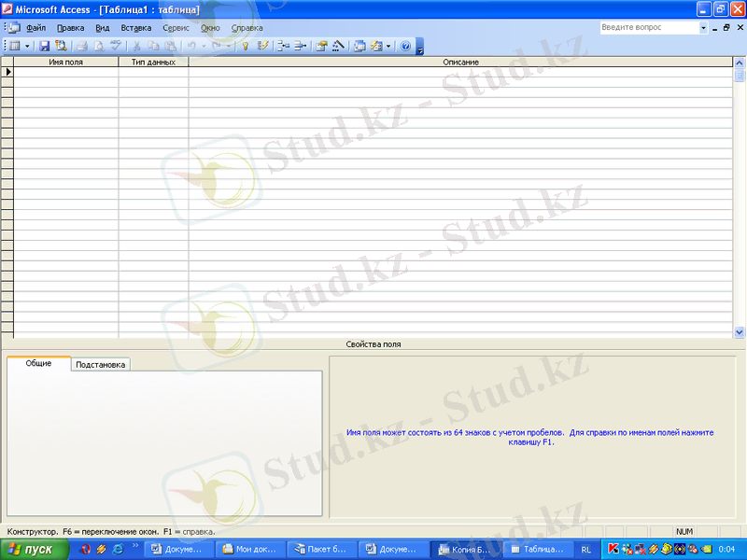Open the Properties icon in toolbar

pyautogui.click(x=321, y=46)
